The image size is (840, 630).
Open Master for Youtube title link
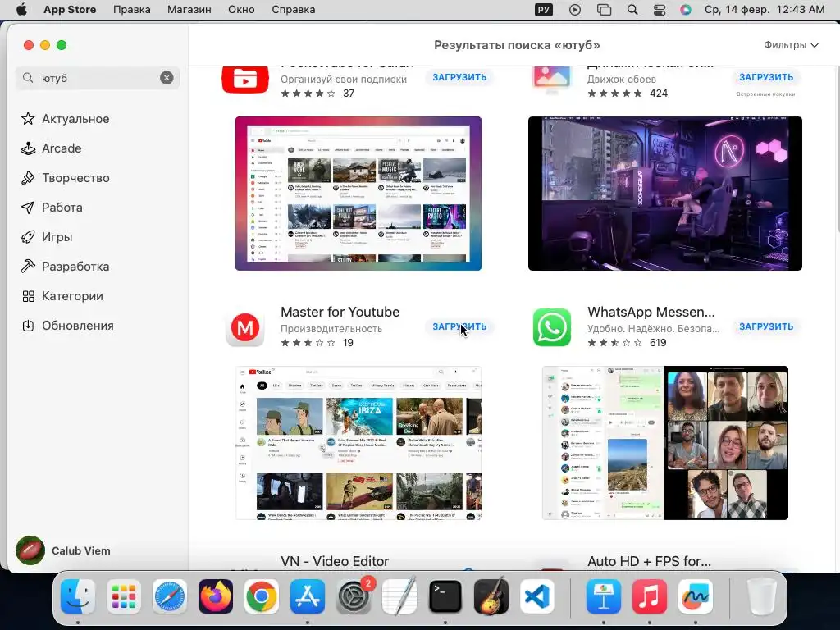click(x=340, y=312)
